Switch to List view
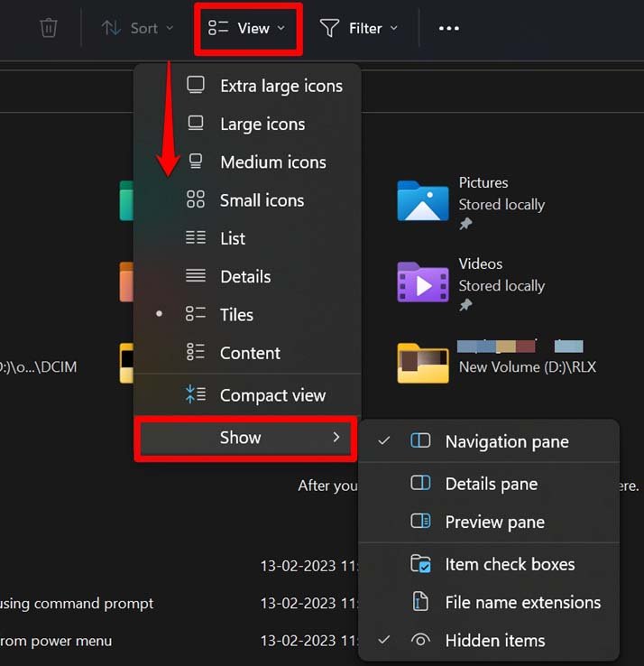Image resolution: width=644 pixels, height=666 pixels. pyautogui.click(x=232, y=238)
